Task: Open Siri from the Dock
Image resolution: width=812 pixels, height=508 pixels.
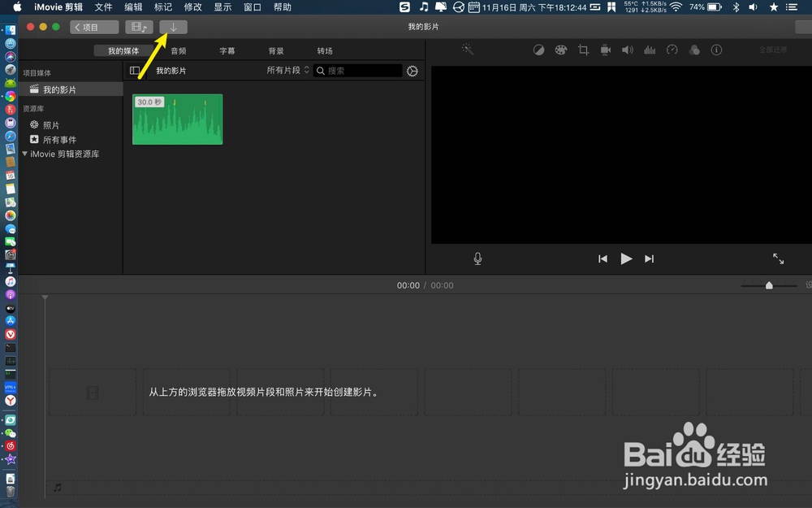Action: tap(11, 57)
